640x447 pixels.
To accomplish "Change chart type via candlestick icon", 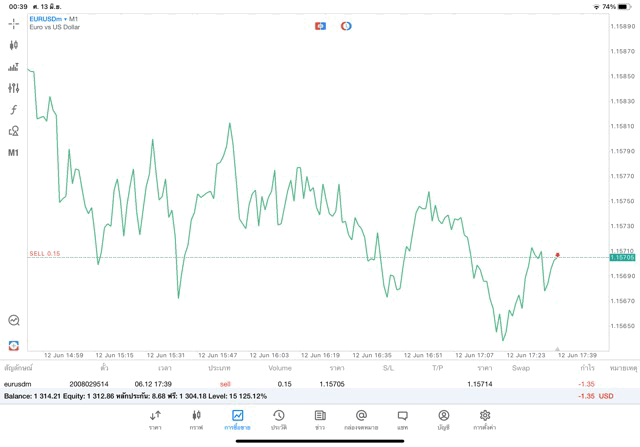I will 14,45.
